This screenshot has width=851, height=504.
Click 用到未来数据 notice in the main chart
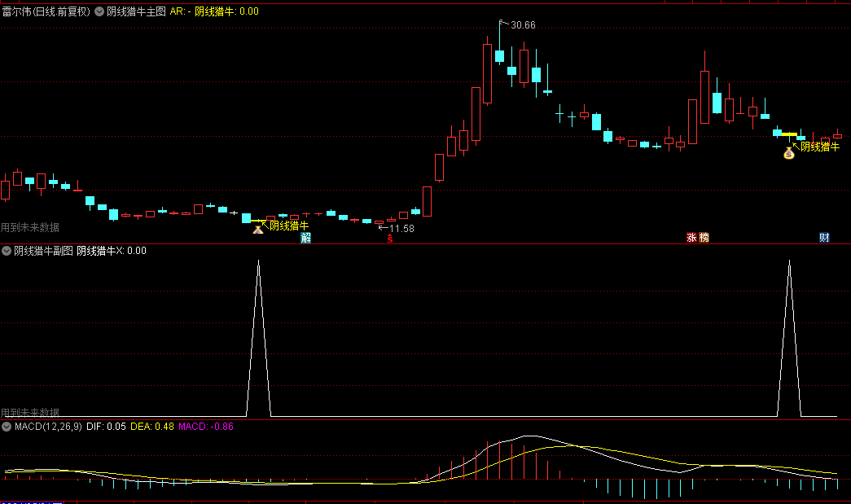(x=30, y=227)
